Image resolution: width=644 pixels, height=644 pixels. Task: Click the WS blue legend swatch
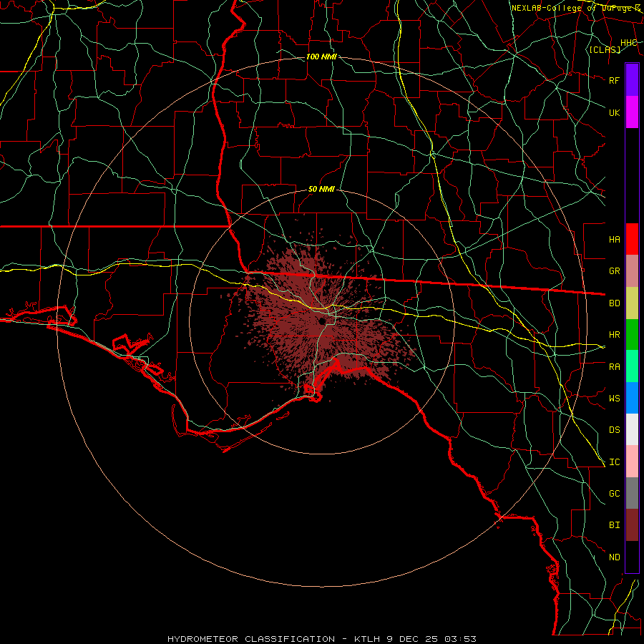pyautogui.click(x=632, y=398)
